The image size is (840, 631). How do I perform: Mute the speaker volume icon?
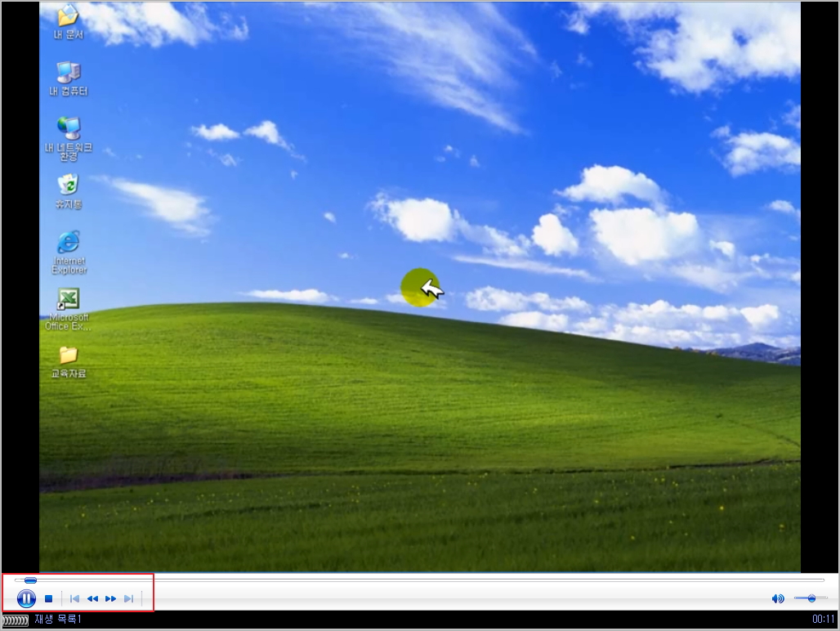coord(777,599)
